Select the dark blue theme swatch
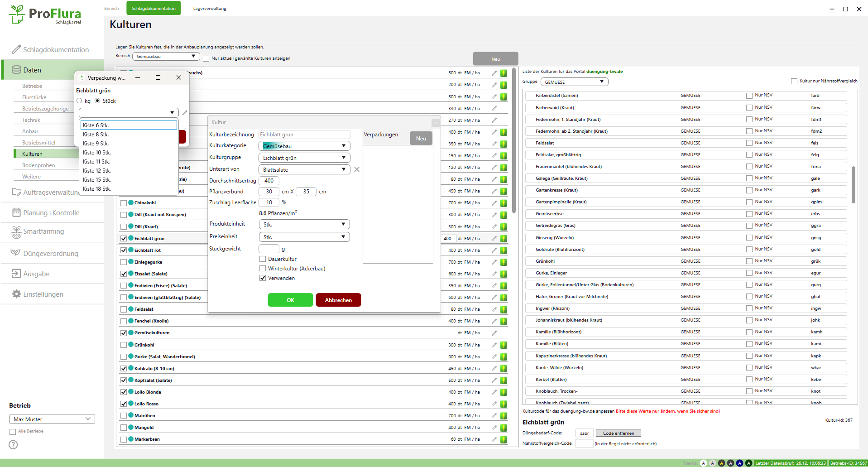The height and width of the screenshot is (467, 868). (739, 463)
